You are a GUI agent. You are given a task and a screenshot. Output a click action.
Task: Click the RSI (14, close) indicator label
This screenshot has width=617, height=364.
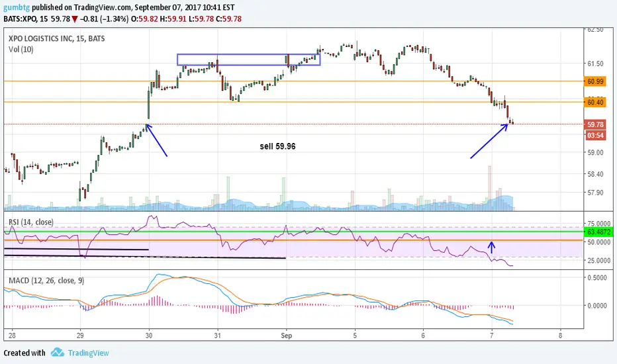click(x=31, y=222)
